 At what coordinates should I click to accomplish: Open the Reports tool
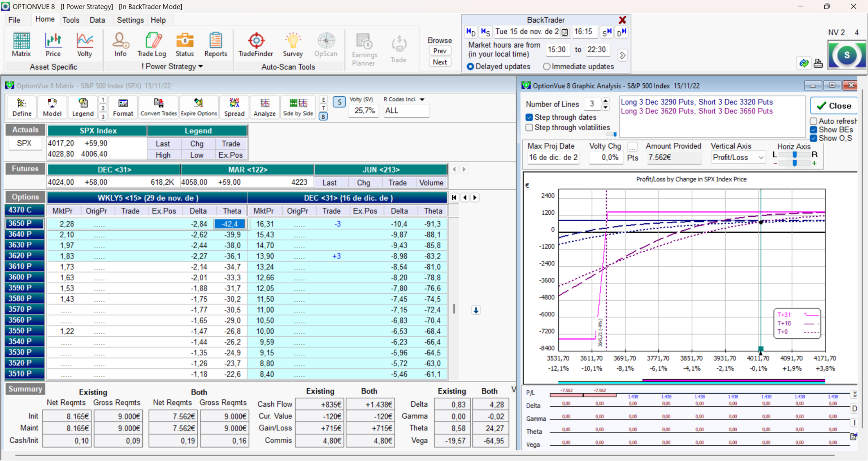(x=216, y=45)
